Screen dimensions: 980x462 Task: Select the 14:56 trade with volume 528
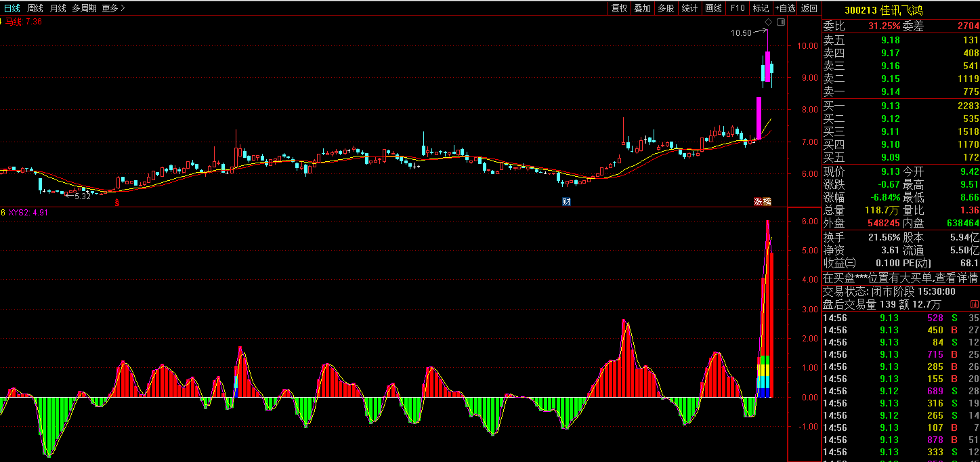point(901,318)
